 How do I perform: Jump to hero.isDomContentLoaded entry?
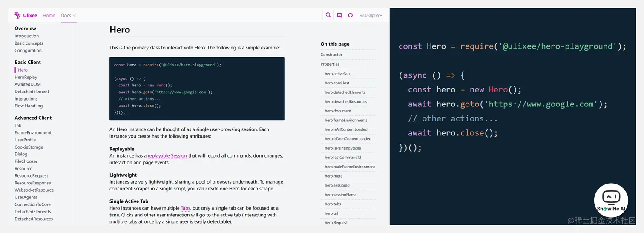[x=348, y=139]
